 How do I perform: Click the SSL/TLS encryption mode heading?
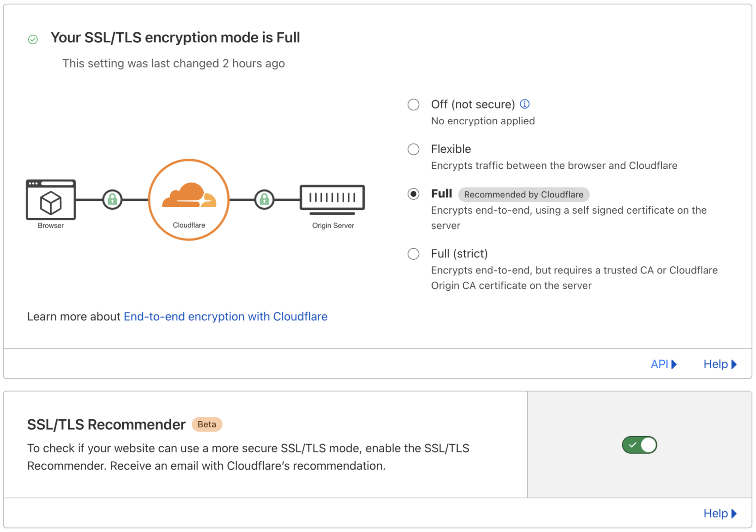click(x=175, y=38)
